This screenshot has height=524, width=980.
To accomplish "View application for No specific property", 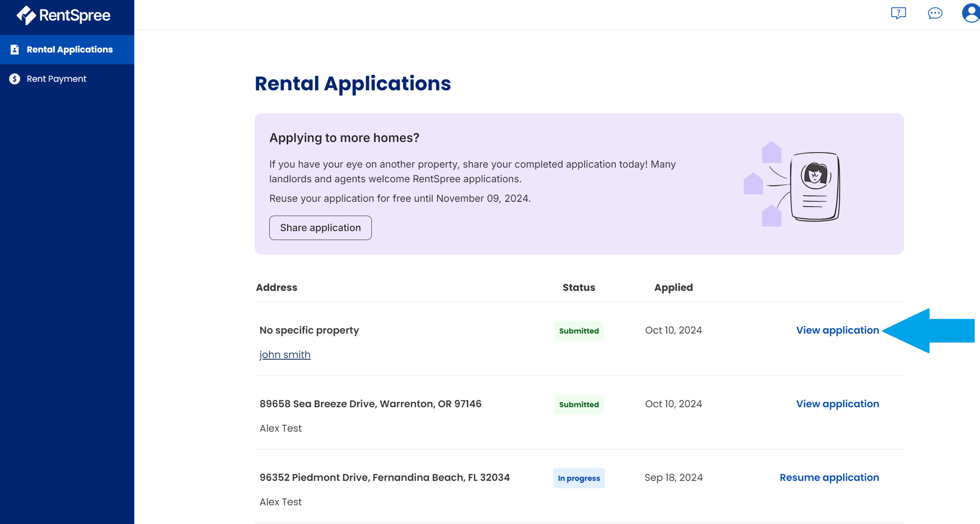I will click(837, 330).
